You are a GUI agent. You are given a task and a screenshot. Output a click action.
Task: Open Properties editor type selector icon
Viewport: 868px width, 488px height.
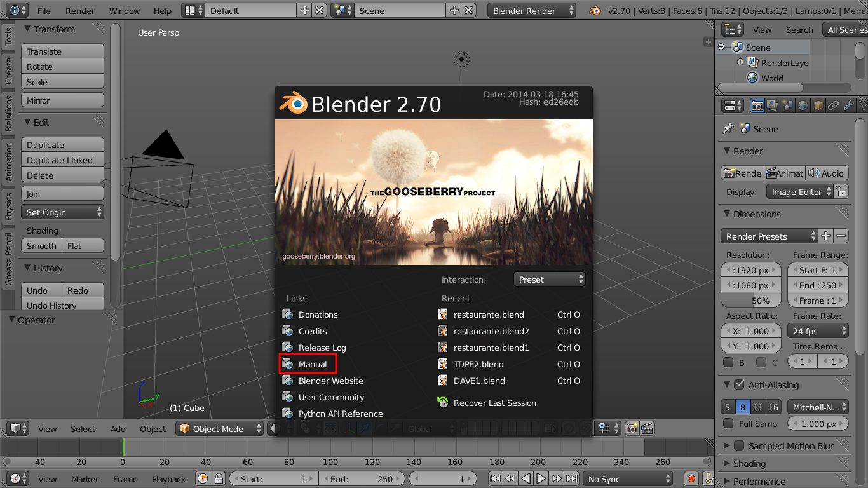click(x=733, y=105)
